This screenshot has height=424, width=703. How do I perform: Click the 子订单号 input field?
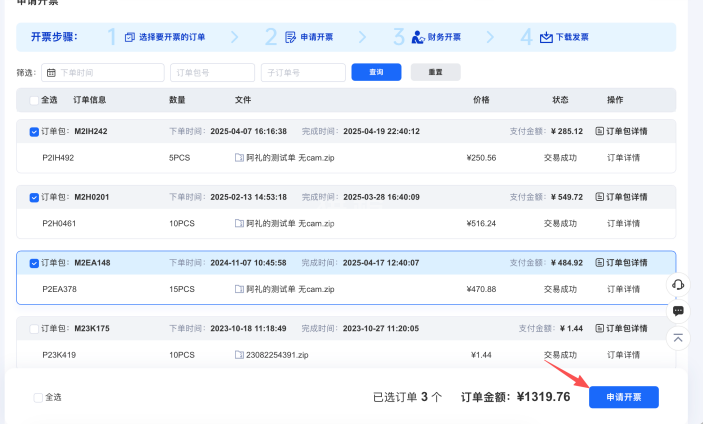tap(303, 73)
